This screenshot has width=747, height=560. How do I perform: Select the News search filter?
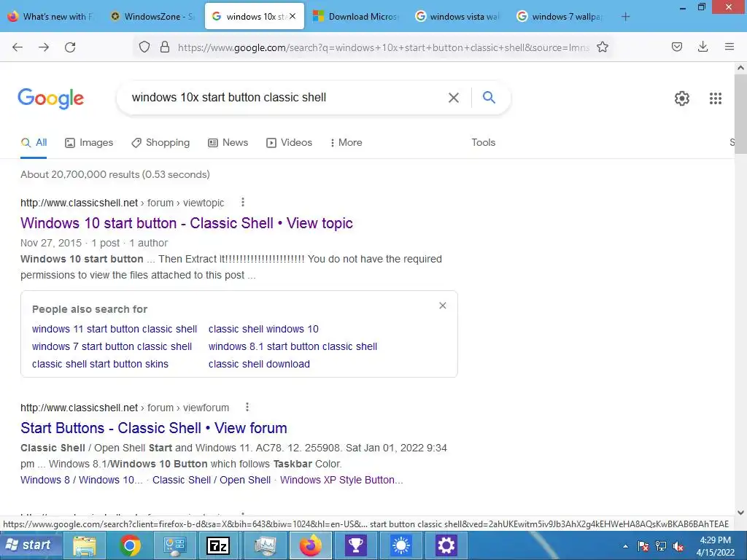click(228, 142)
